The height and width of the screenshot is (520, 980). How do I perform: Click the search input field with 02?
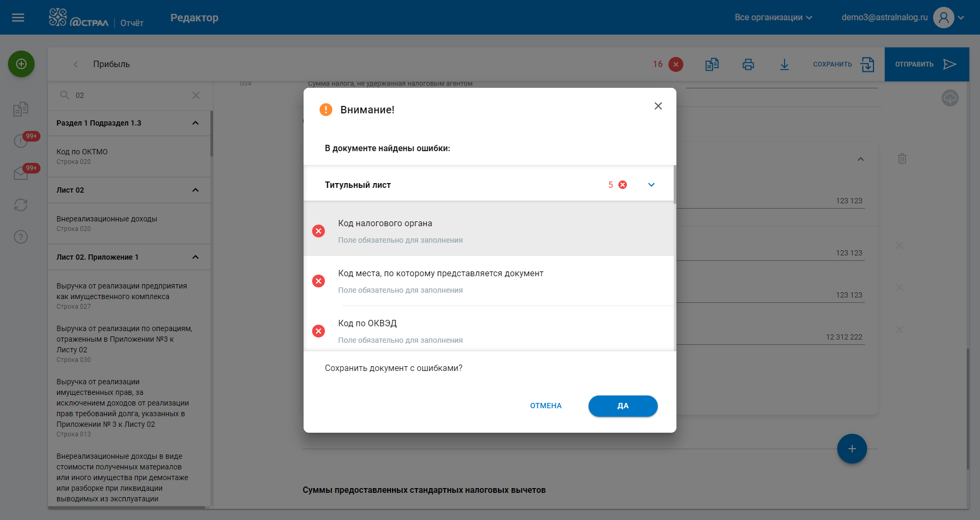(130, 95)
